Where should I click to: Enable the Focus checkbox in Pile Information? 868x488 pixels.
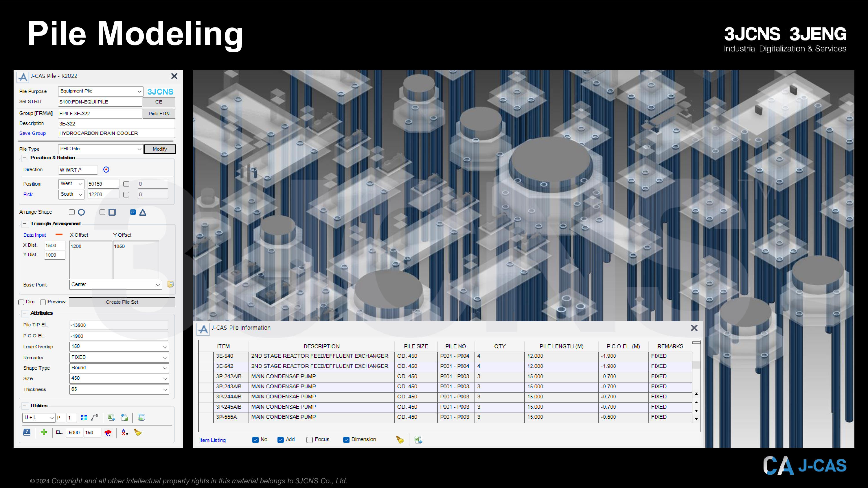click(x=309, y=440)
